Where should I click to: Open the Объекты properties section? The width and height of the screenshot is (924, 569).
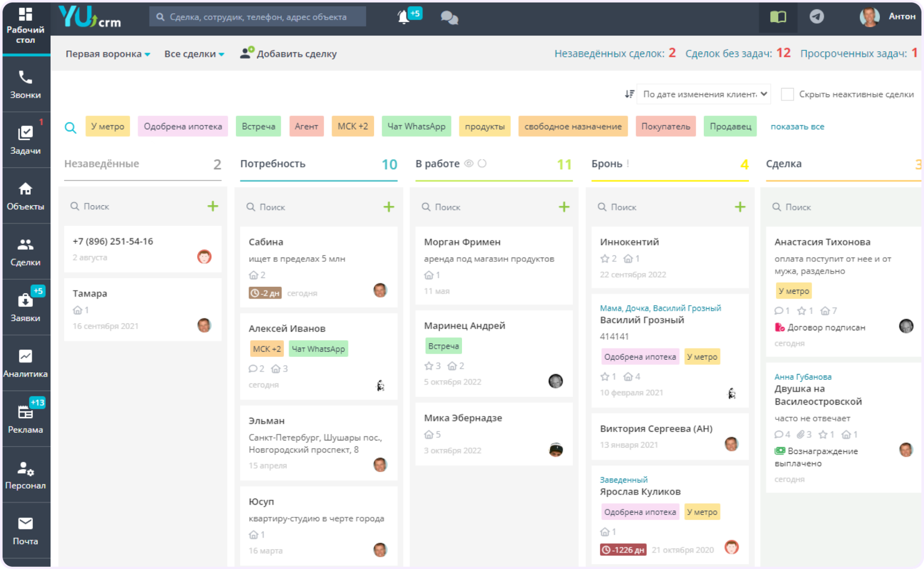click(25, 196)
